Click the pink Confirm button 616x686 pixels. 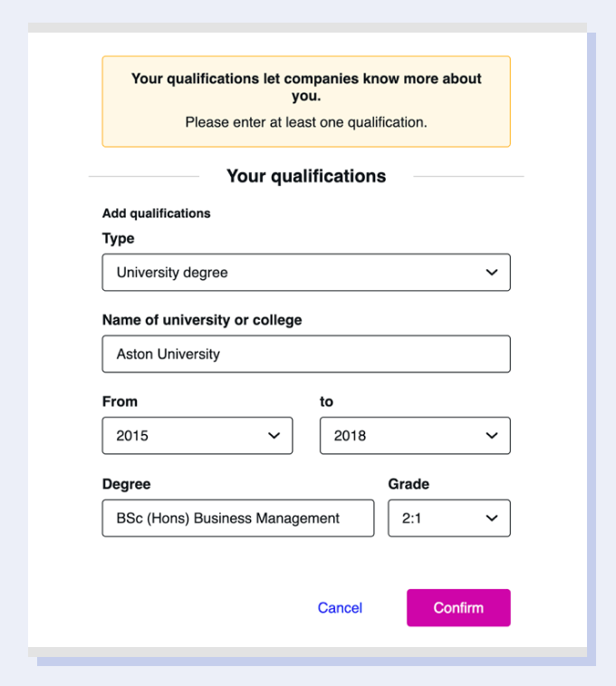coord(458,608)
